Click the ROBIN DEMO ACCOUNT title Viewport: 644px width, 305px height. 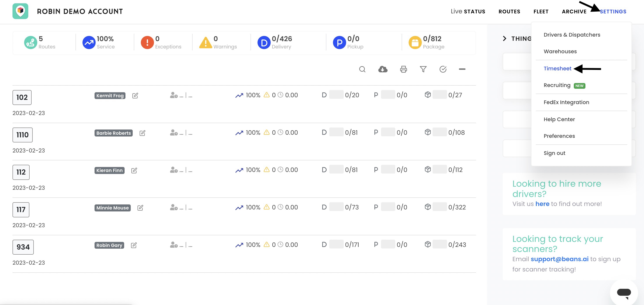pyautogui.click(x=80, y=11)
